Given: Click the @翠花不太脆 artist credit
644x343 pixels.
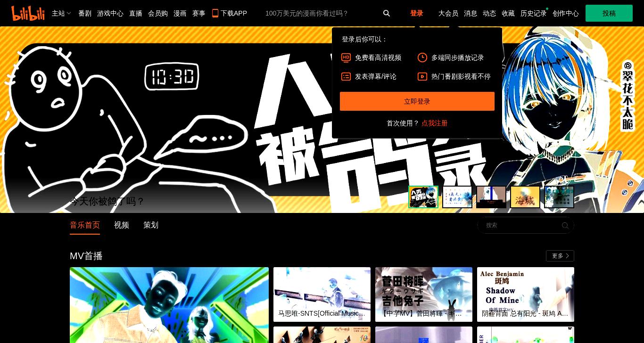Looking at the screenshot, I should pyautogui.click(x=627, y=96).
